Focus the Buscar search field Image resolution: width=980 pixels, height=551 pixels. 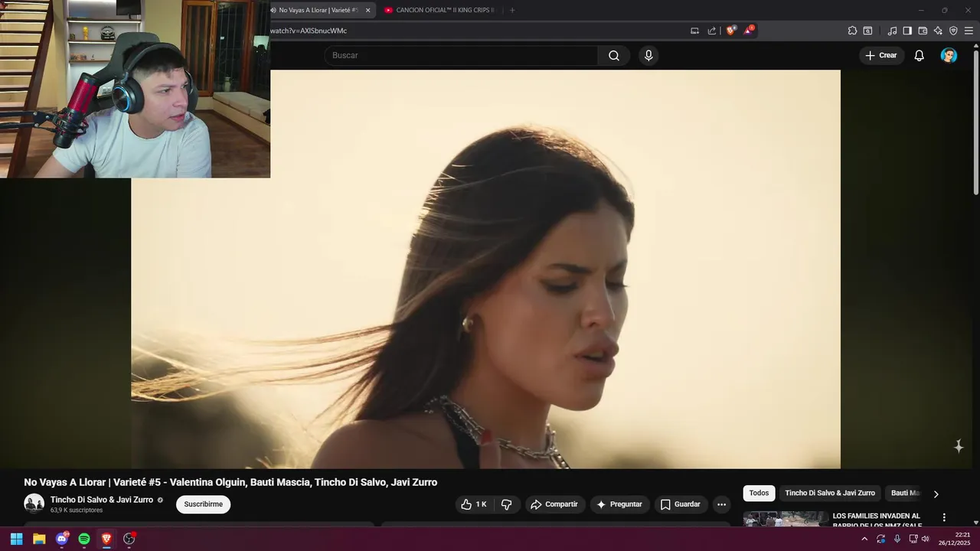pyautogui.click(x=461, y=55)
